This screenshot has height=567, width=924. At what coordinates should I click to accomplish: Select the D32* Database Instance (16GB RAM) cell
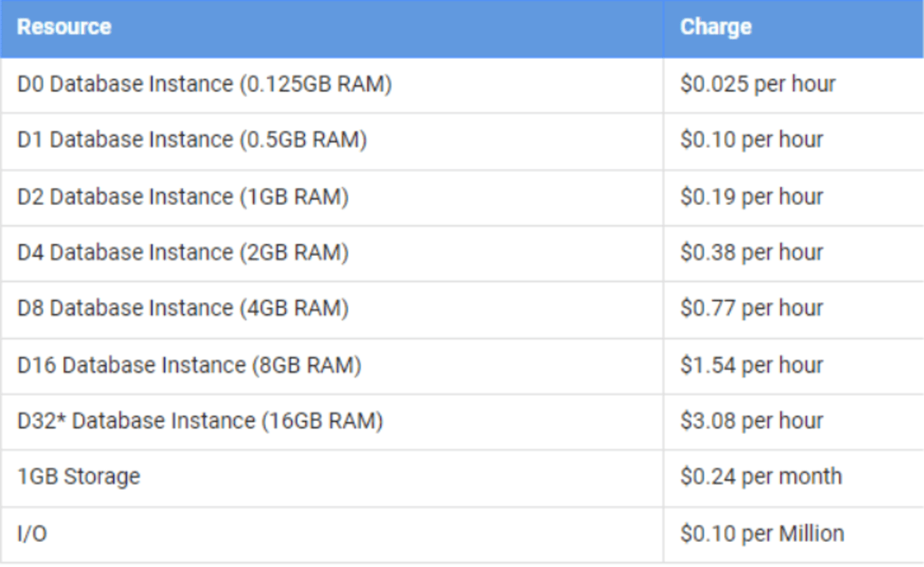tap(200, 421)
